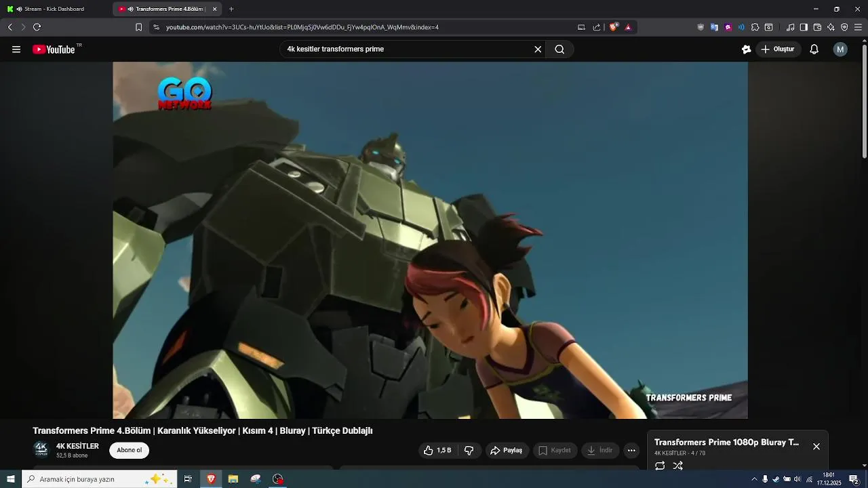Viewport: 868px width, 488px height.
Task: Open a new browser tab
Action: (x=231, y=9)
